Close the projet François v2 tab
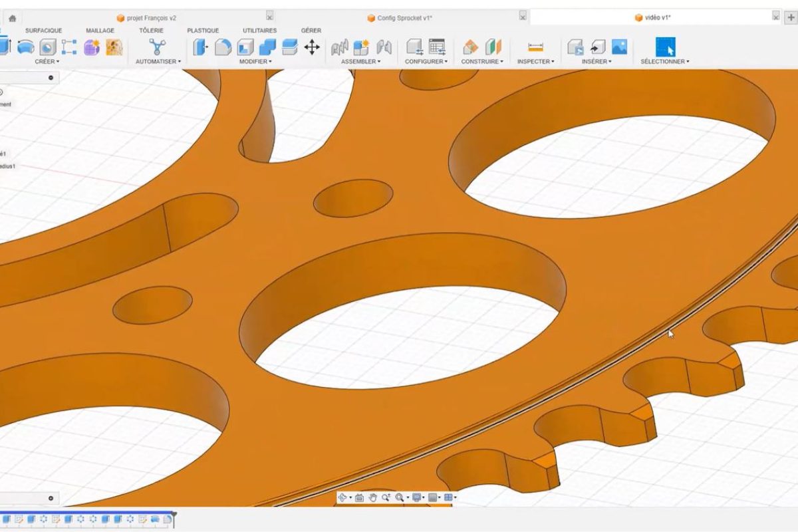The image size is (798, 532). 269,16
